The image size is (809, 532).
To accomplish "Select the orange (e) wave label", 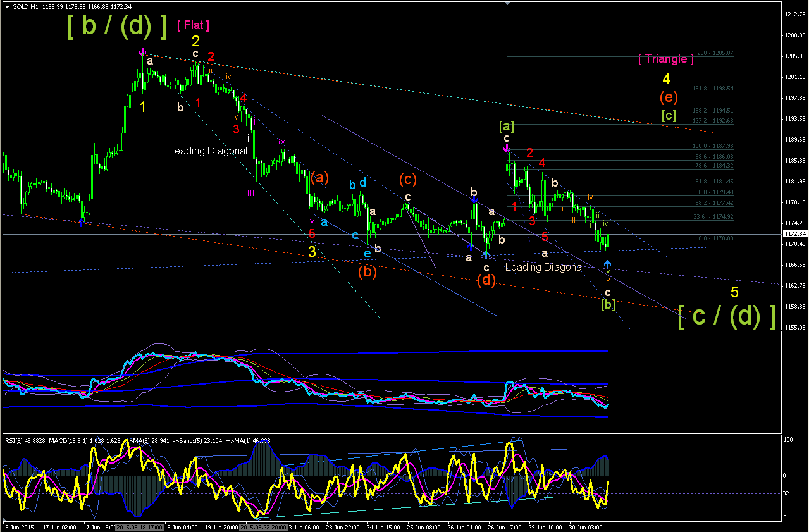I will pos(669,97).
